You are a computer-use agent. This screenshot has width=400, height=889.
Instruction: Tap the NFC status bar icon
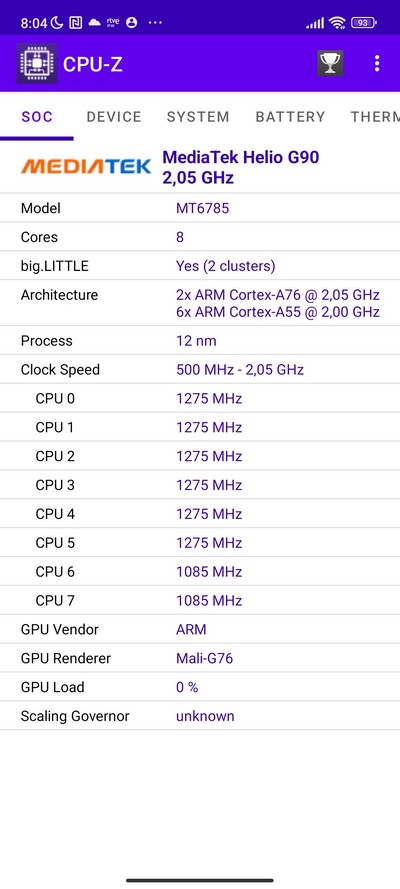click(x=75, y=23)
